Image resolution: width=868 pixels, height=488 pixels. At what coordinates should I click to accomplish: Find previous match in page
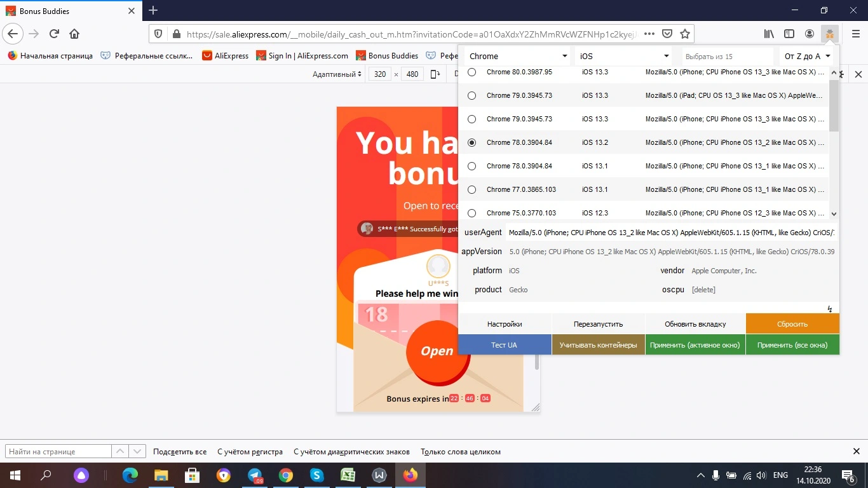click(x=121, y=452)
